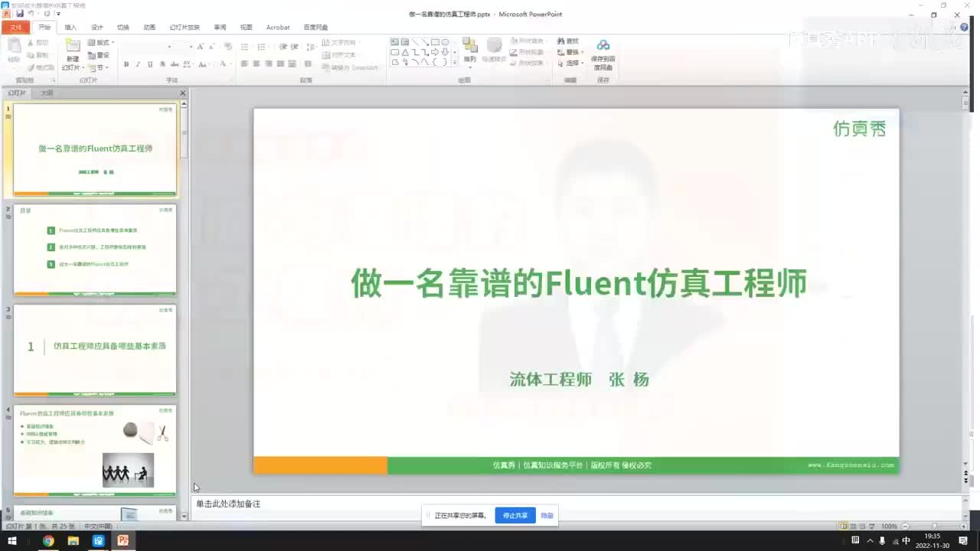Click Stop Sharing (停止共享) button

[515, 515]
